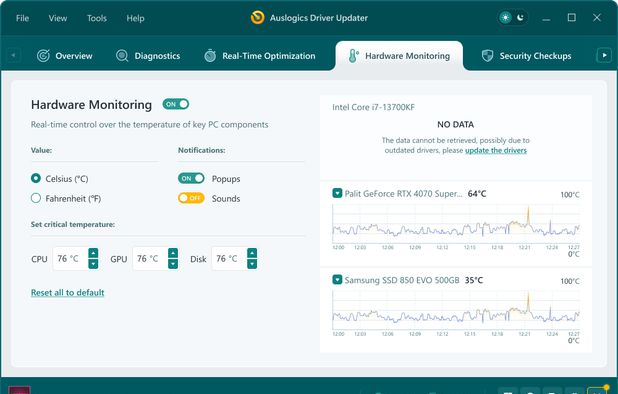The image size is (618, 394).
Task: Increase CPU critical temperature
Action: tap(93, 253)
